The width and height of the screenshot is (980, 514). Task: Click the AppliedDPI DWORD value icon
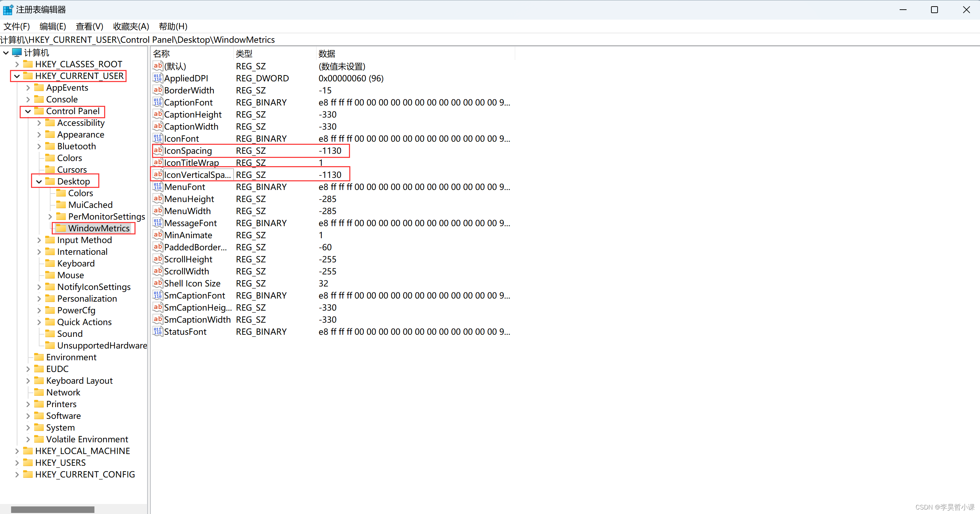[158, 78]
